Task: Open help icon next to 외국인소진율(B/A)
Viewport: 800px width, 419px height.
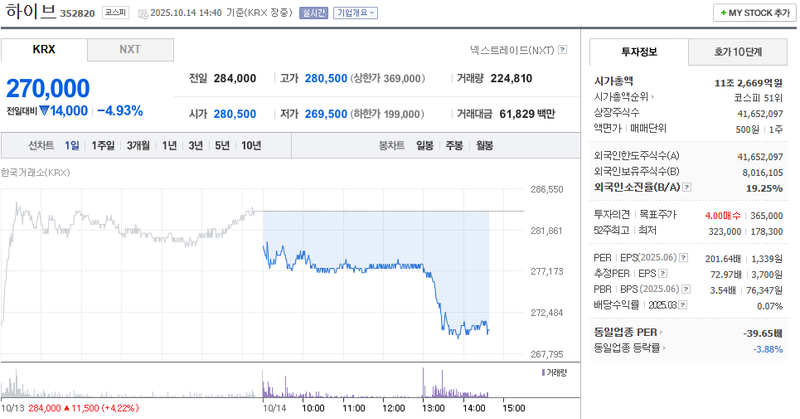Action: pyautogui.click(x=688, y=186)
